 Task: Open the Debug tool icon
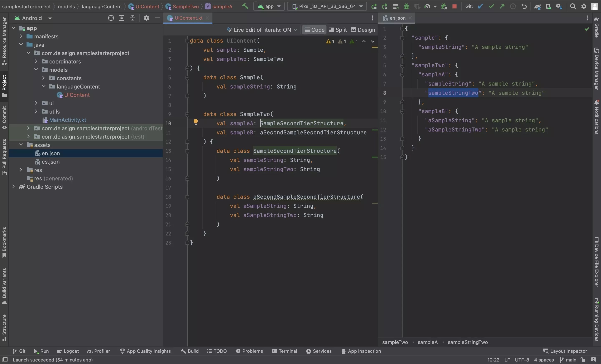click(x=406, y=7)
